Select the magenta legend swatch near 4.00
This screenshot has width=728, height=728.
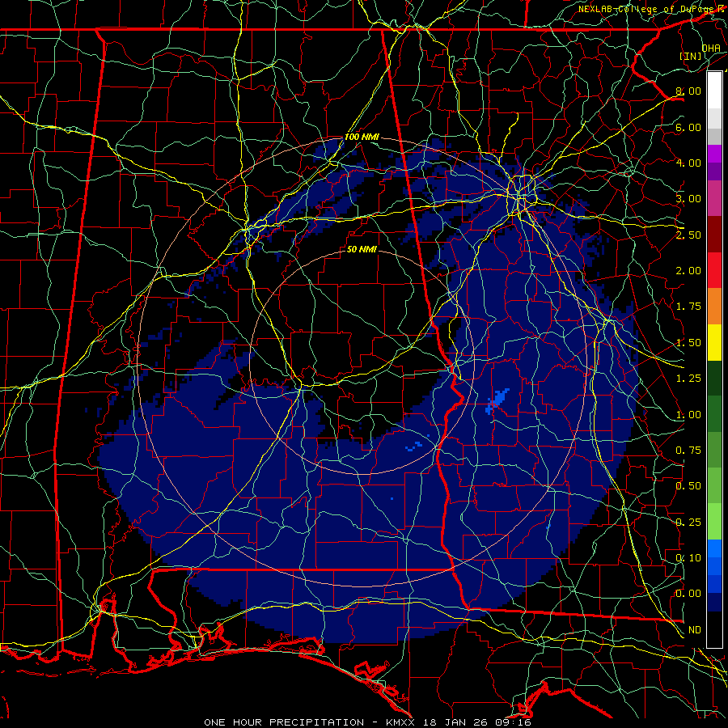tap(714, 154)
